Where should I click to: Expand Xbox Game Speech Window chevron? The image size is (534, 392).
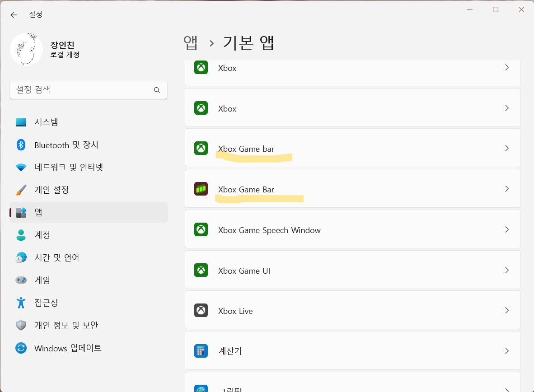coord(507,229)
